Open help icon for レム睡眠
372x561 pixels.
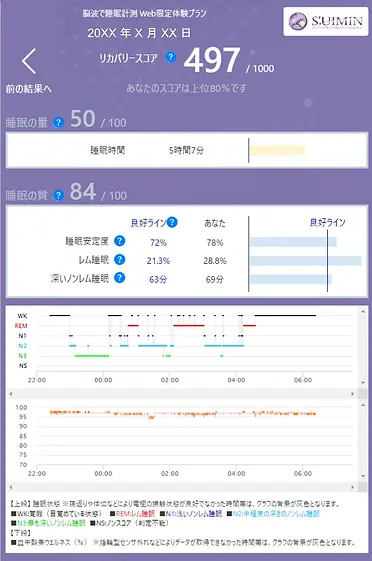coord(119,259)
